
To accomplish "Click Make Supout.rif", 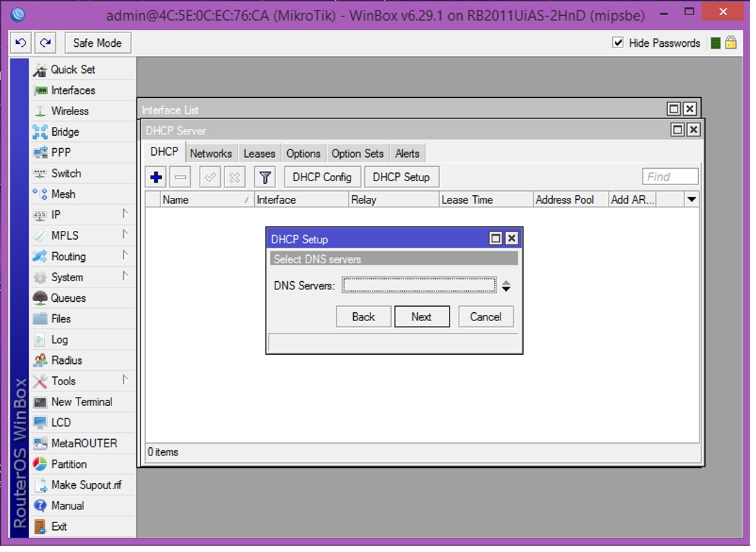I will (82, 485).
